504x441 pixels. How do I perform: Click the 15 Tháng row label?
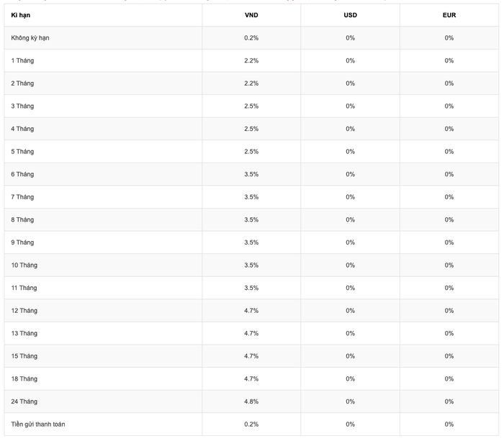click(x=24, y=356)
